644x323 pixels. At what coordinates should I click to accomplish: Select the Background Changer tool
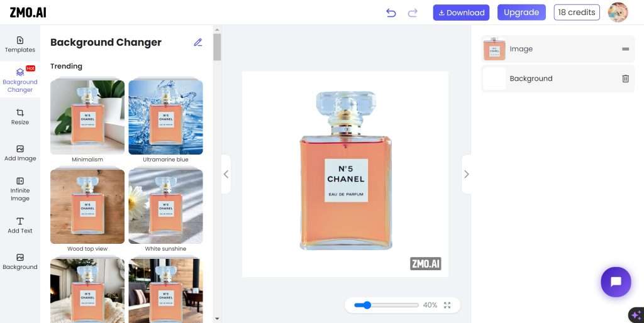[19, 80]
